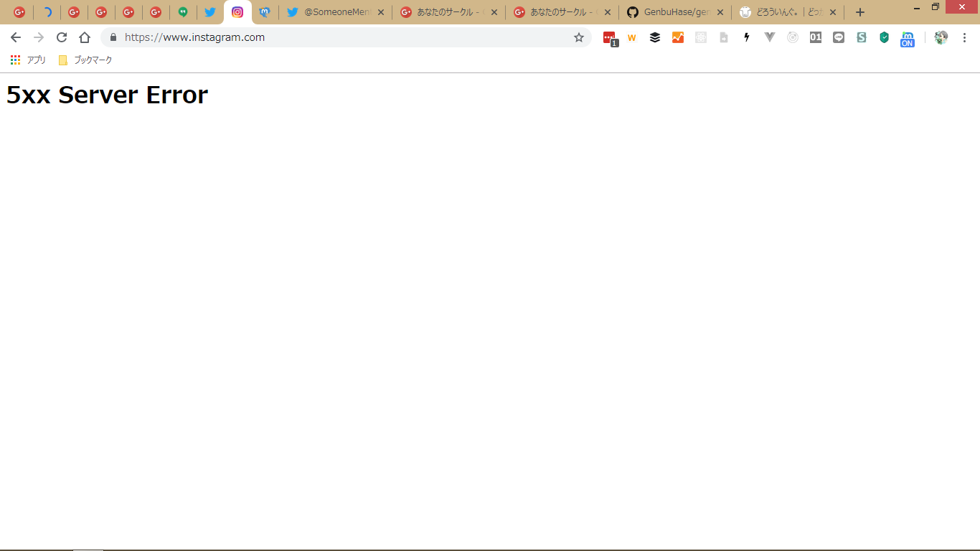The image size is (980, 551).
Task: Click the orange analytics chart extension
Action: point(678,37)
